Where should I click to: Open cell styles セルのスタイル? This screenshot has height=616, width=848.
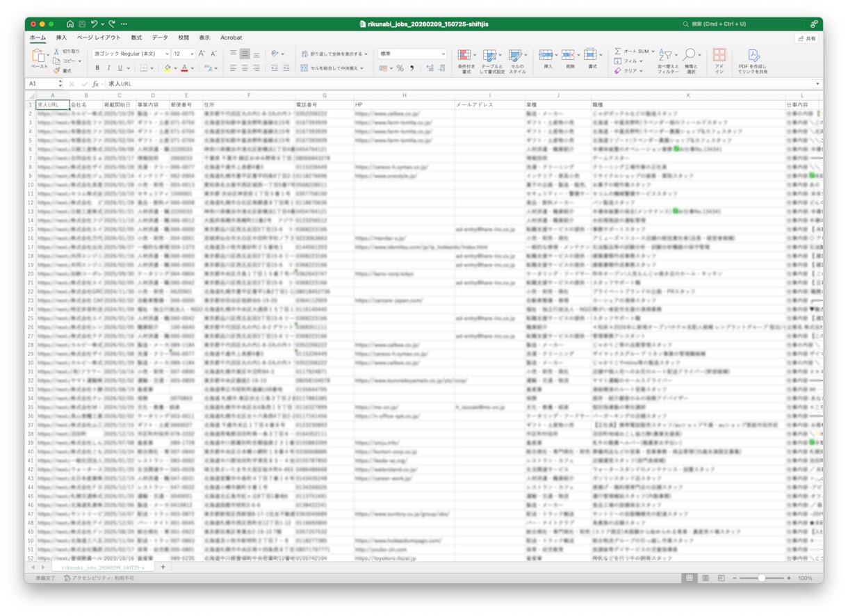[517, 61]
